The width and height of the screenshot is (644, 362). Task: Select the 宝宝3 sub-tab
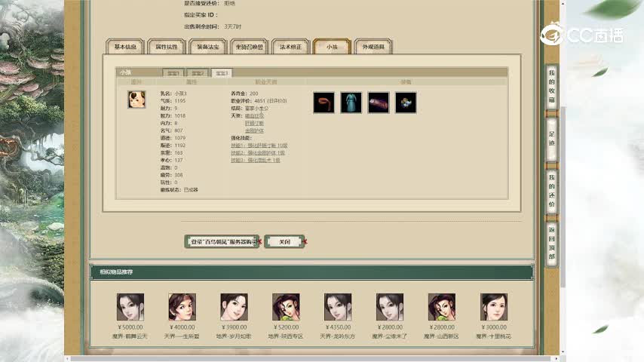click(222, 72)
